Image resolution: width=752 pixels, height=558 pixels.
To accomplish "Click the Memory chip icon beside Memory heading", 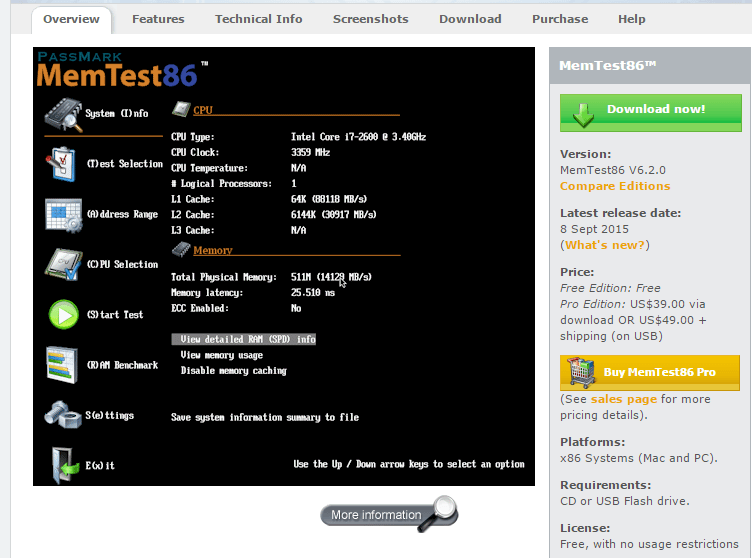I will point(181,249).
